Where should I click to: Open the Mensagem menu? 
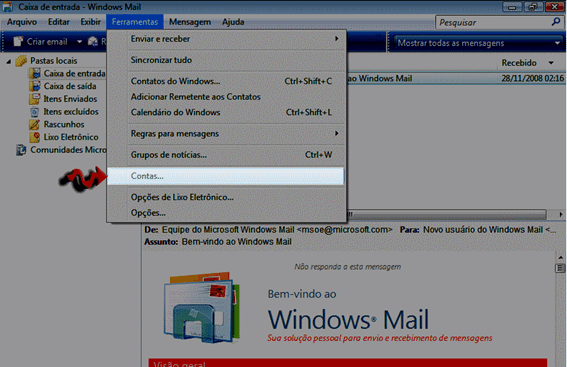[190, 22]
